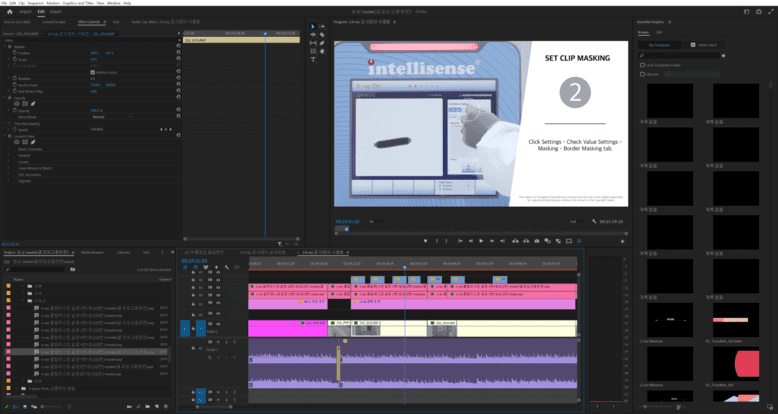Select the Ripple Edit tool
The image size is (778, 414).
pos(313,35)
